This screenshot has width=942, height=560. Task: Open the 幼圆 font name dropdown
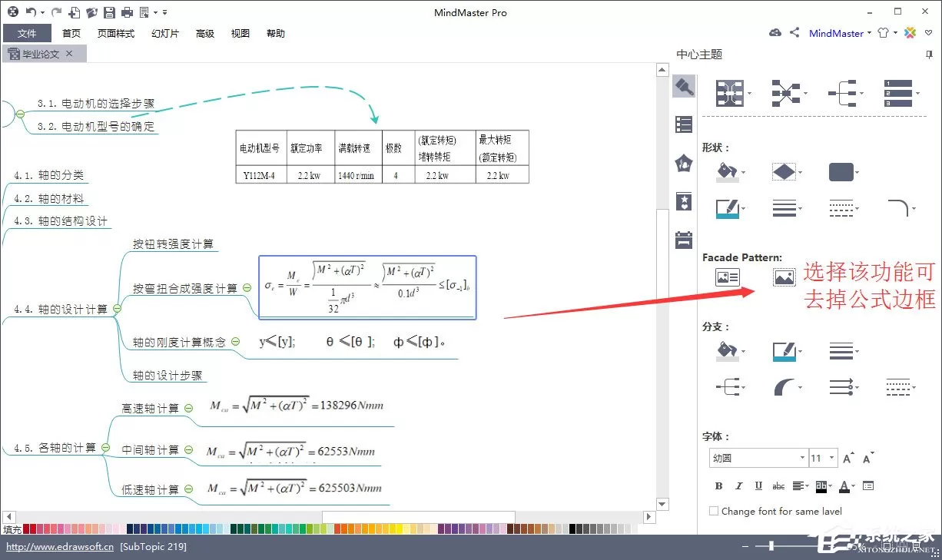pyautogui.click(x=757, y=458)
